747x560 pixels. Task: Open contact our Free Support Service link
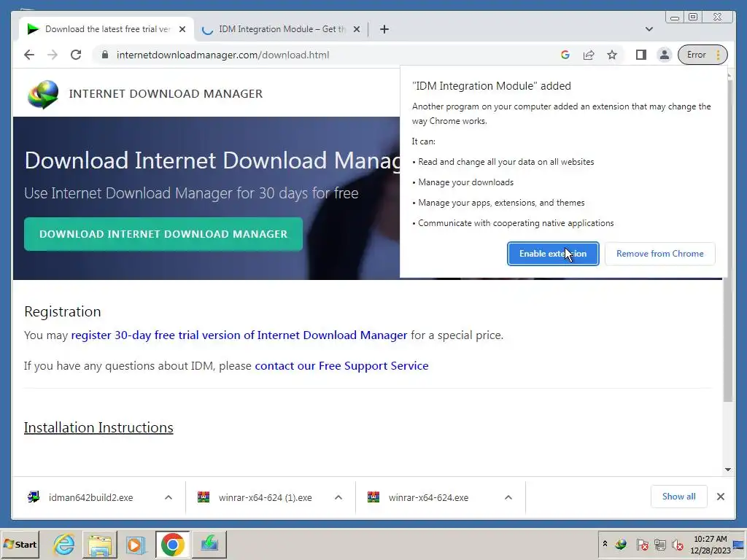tap(341, 366)
